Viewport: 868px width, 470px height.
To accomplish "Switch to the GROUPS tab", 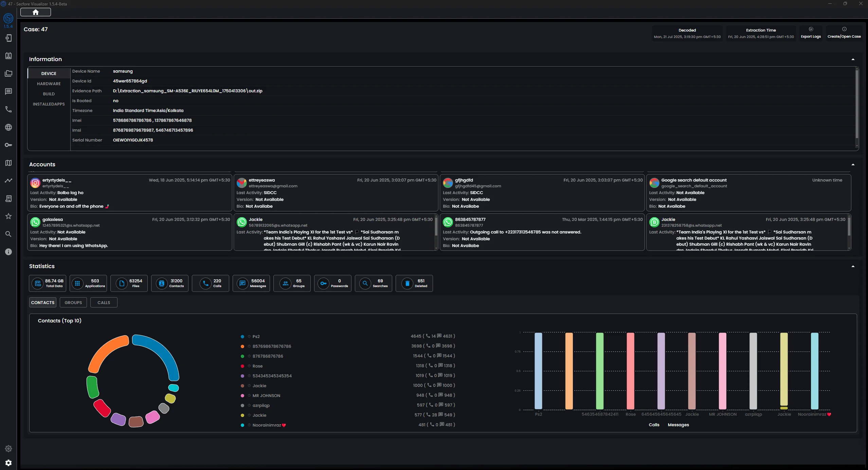I will [x=73, y=303].
